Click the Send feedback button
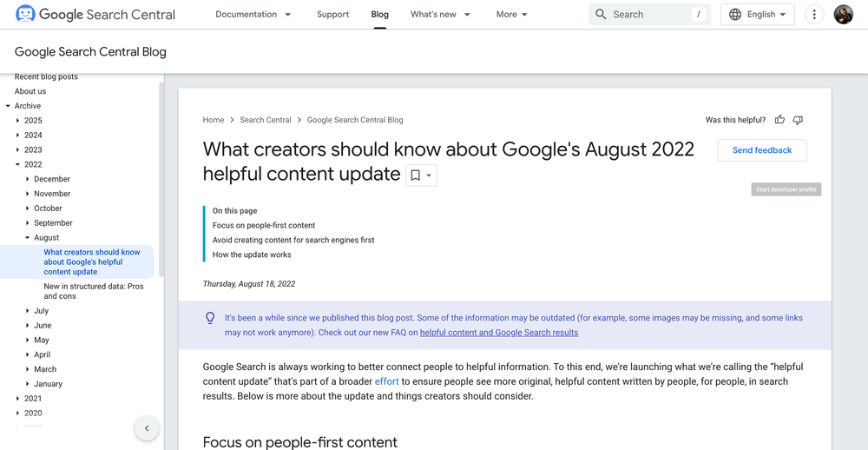Screen dimensions: 868x450 [762, 150]
